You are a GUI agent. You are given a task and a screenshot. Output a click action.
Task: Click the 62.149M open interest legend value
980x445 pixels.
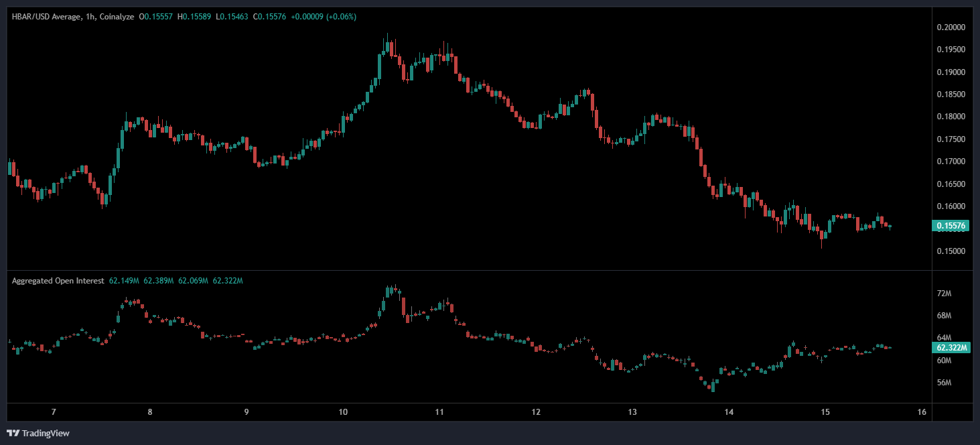click(x=123, y=281)
